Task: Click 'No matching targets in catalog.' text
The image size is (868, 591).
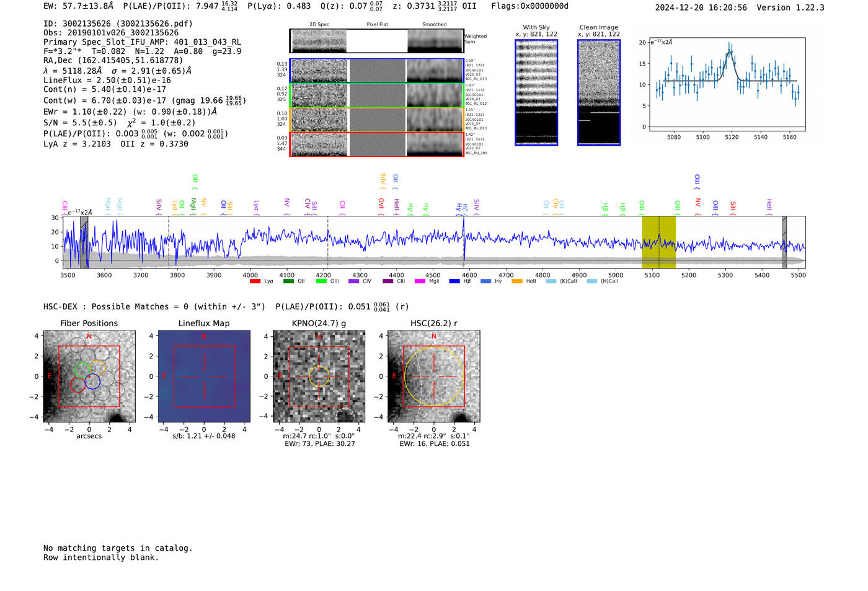Action: click(x=118, y=548)
